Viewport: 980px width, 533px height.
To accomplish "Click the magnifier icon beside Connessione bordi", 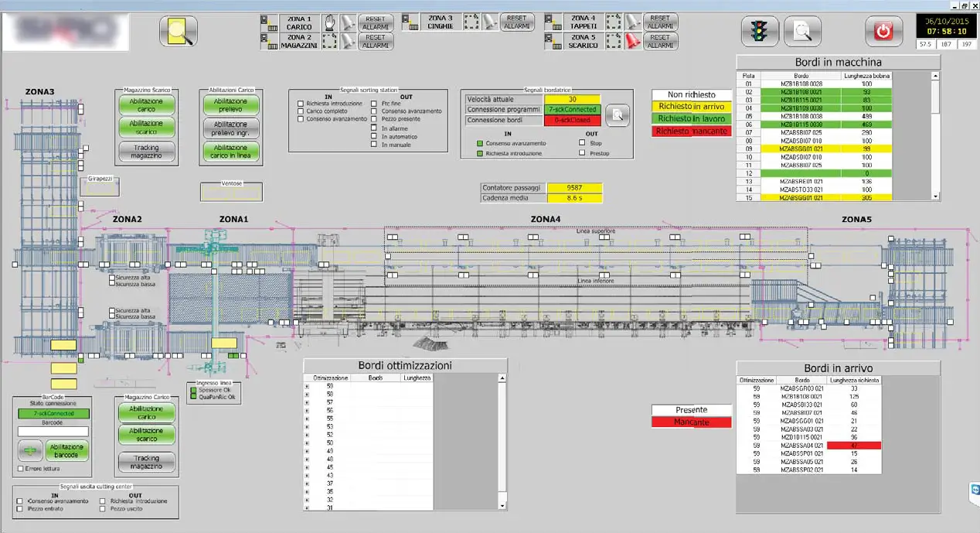I will point(616,115).
